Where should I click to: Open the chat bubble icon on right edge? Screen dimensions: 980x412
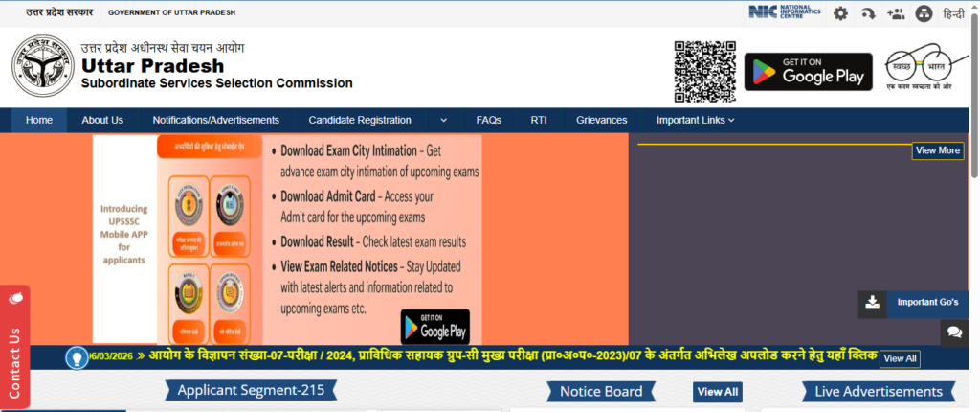[954, 332]
